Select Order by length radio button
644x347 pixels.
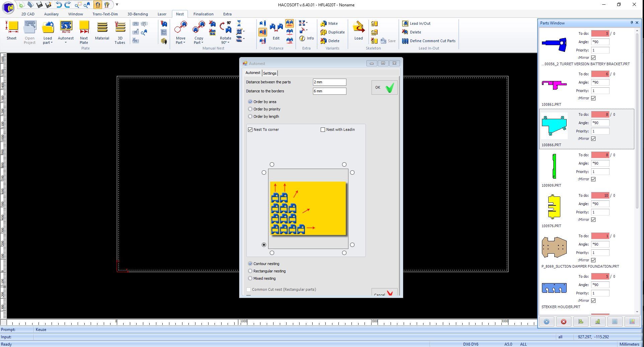250,116
